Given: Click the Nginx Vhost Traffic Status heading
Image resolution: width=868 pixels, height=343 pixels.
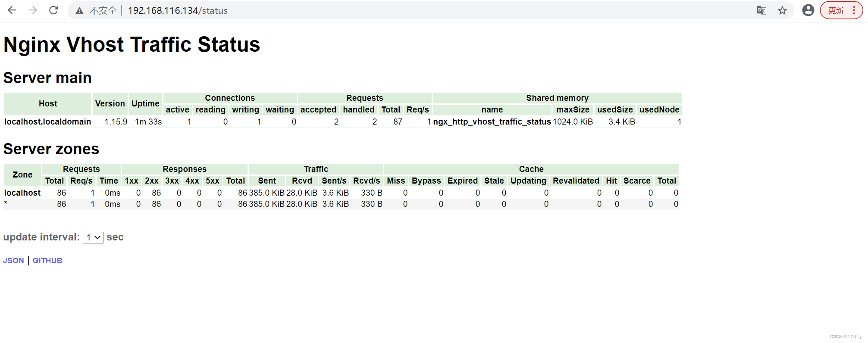Looking at the screenshot, I should tap(132, 44).
